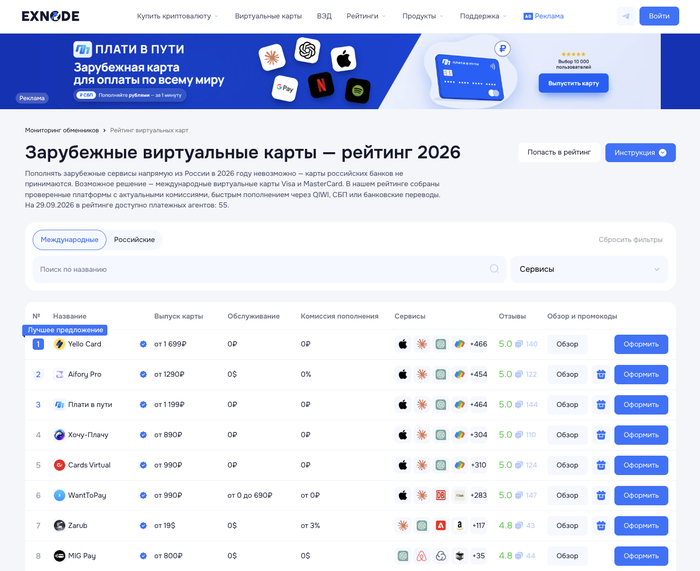The height and width of the screenshot is (571, 700).
Task: Open the Реклама navigation link
Action: (x=543, y=16)
